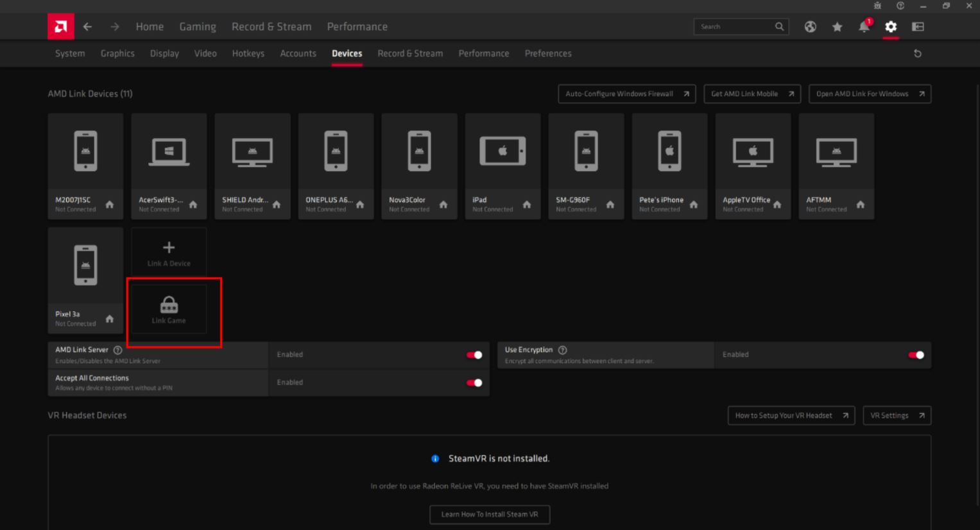Go back with the left arrow
980x530 pixels.
tap(87, 27)
